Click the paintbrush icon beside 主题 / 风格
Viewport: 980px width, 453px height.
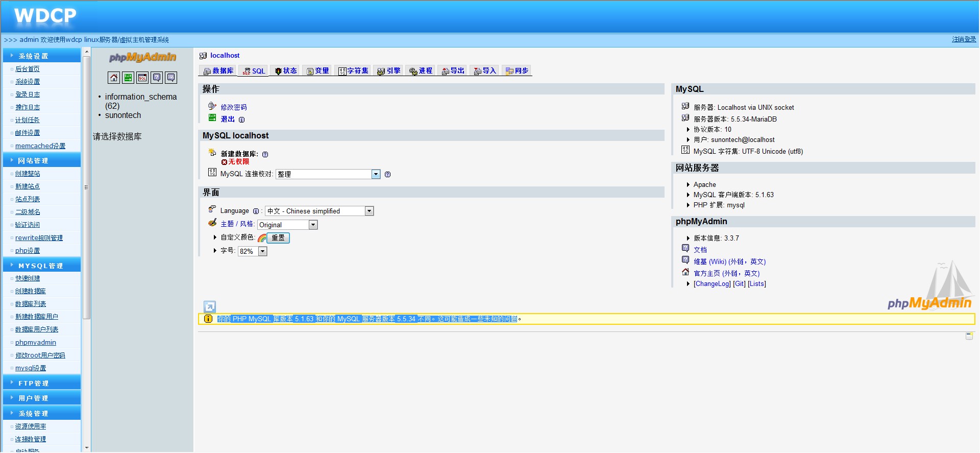pyautogui.click(x=212, y=223)
